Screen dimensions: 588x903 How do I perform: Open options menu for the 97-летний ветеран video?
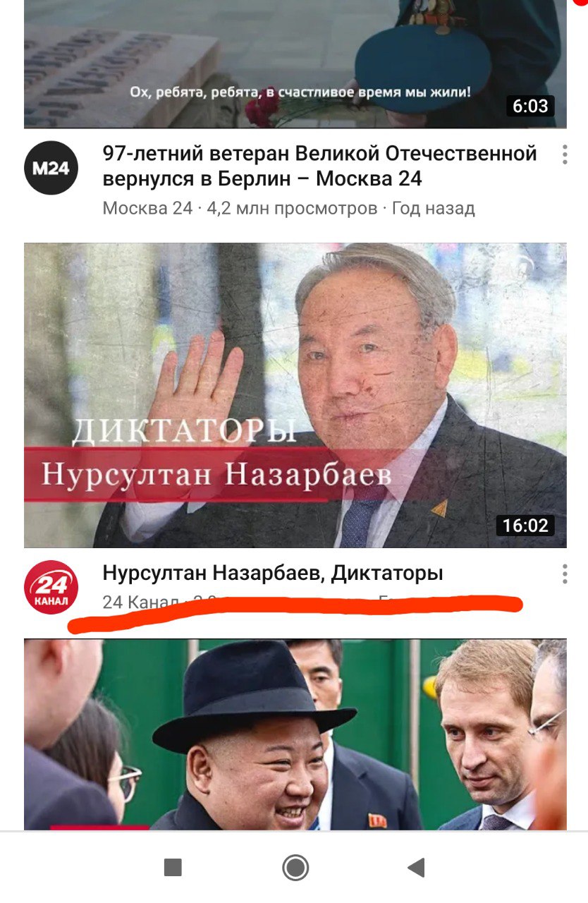coord(565,154)
